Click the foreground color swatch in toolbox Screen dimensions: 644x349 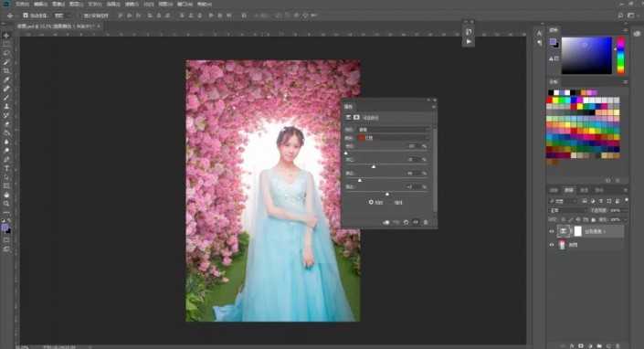click(x=5, y=227)
